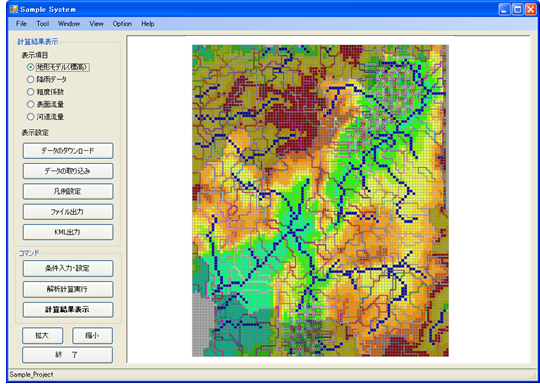The height and width of the screenshot is (384, 540).
Task: Zoom in with the 拡大 button
Action: (43, 335)
